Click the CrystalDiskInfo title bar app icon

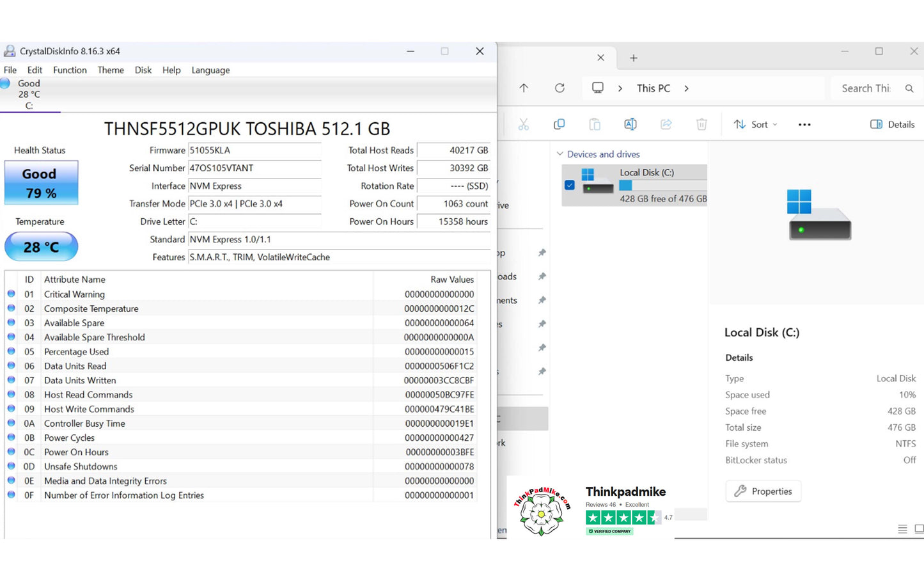click(10, 51)
